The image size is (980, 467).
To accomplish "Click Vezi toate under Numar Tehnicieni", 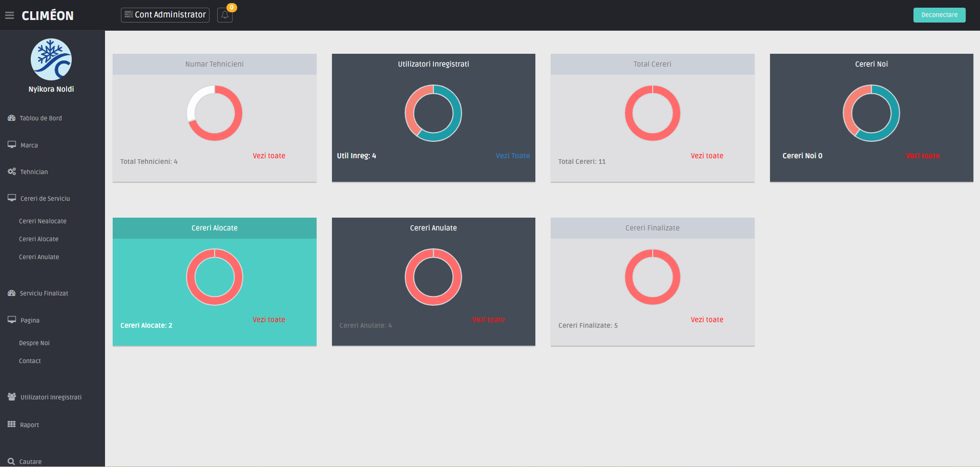I will [x=269, y=156].
